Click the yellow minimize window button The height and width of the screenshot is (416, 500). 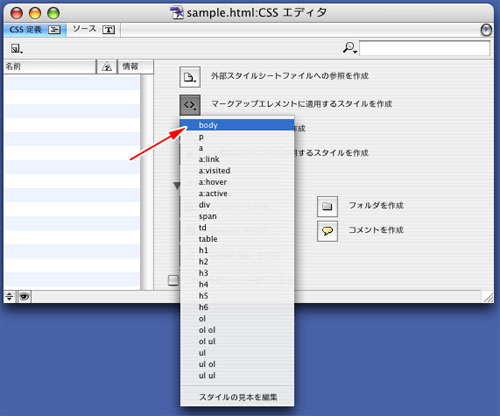35,13
